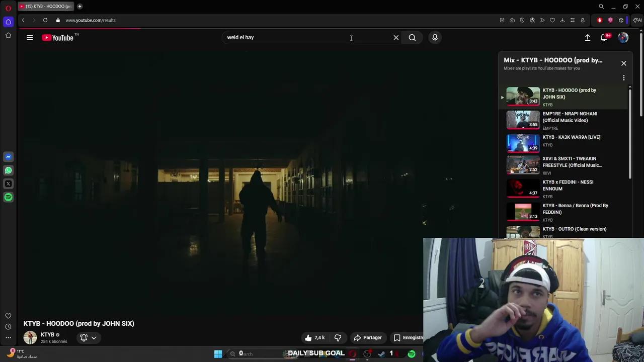Play KTYB x FEDDINI - NESSI ENNOUM

[x=562, y=190]
